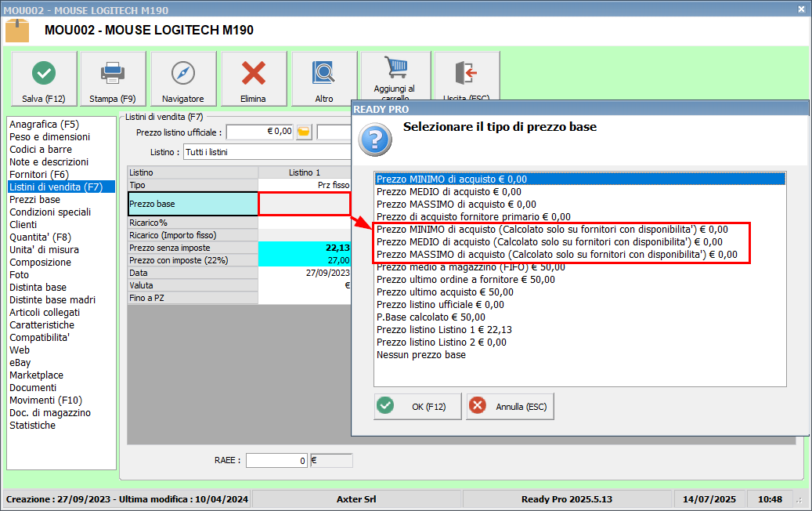Screen dimensions: 812x511
Task: Open the Quantita' (F8) section
Action: click(40, 237)
